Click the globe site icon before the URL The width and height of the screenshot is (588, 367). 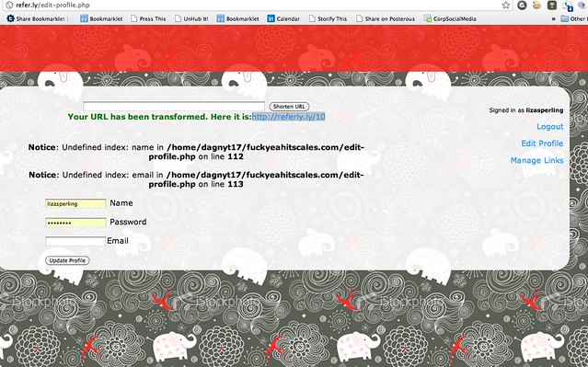pyautogui.click(x=9, y=5)
